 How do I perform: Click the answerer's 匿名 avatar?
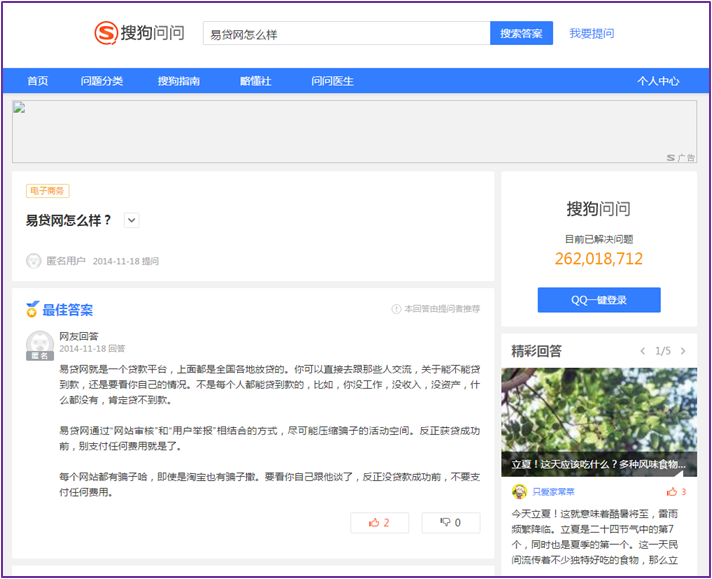pyautogui.click(x=40, y=345)
